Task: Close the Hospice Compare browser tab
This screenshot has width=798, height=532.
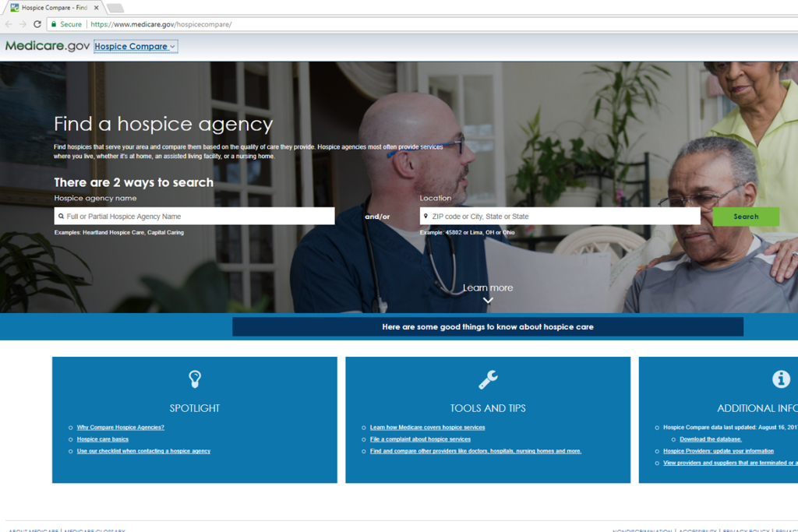Action: [x=96, y=8]
